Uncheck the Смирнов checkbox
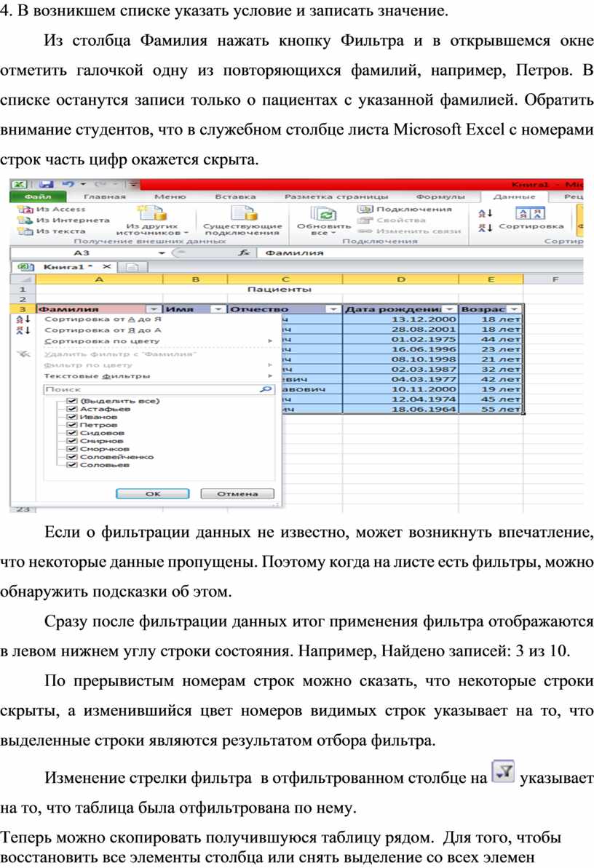This screenshot has width=594, height=868. point(71,441)
